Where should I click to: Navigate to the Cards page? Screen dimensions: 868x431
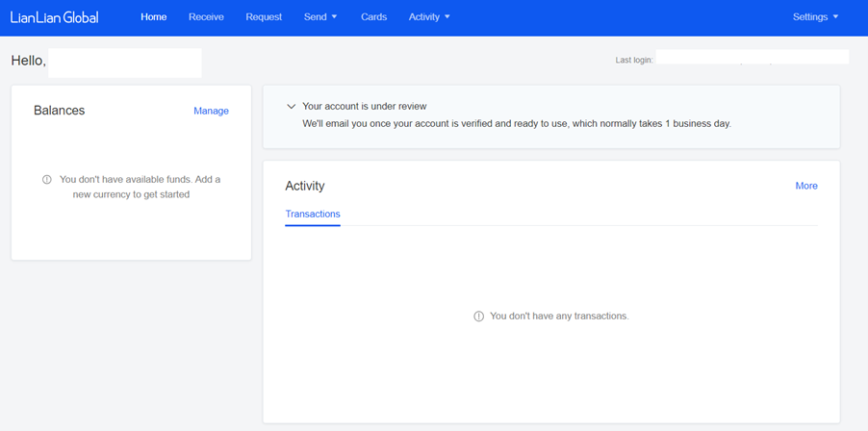373,17
